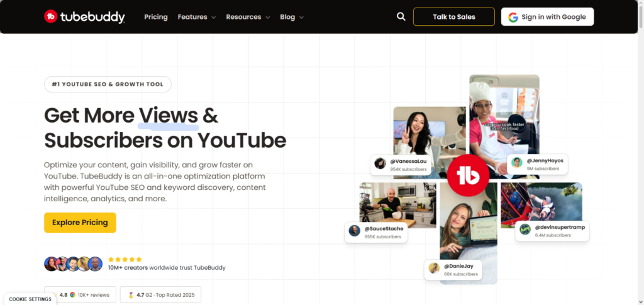Click the medal icon beside 4.7 G2
Image resolution: width=644 pixels, height=305 pixels.
coord(131,295)
